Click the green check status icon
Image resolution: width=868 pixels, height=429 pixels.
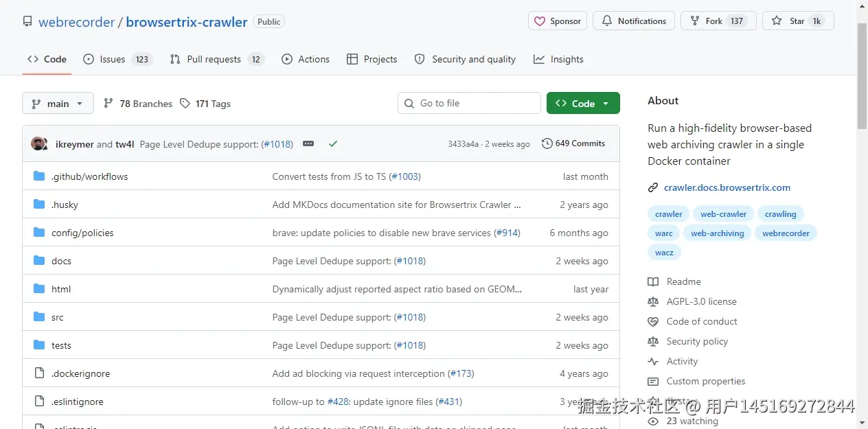tap(333, 144)
